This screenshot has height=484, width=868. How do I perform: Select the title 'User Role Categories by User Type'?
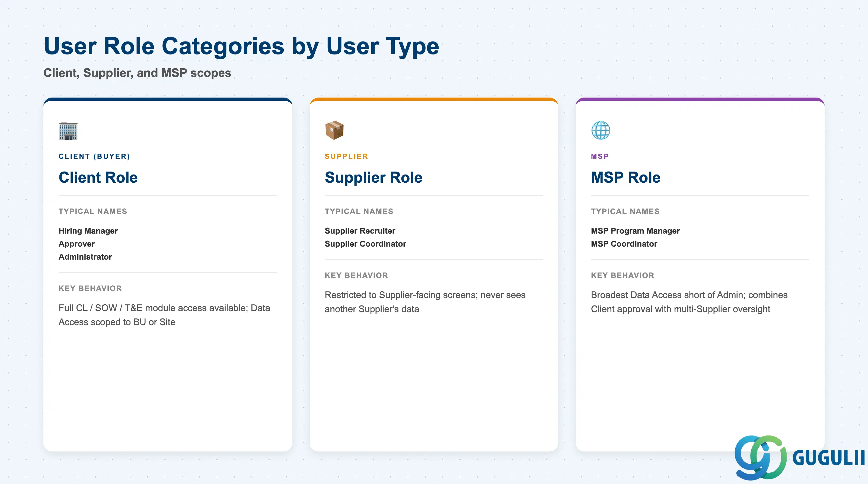[241, 46]
